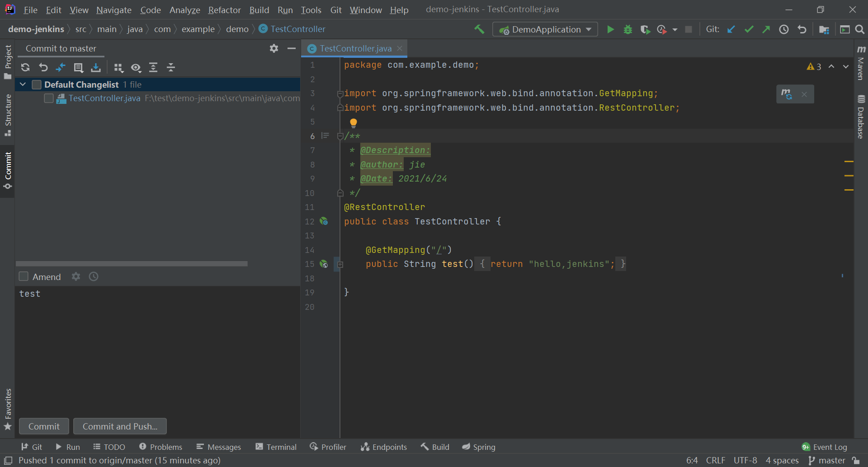The width and height of the screenshot is (868, 467).
Task: Fold the Javadoc comment at line 6
Action: pos(340,136)
